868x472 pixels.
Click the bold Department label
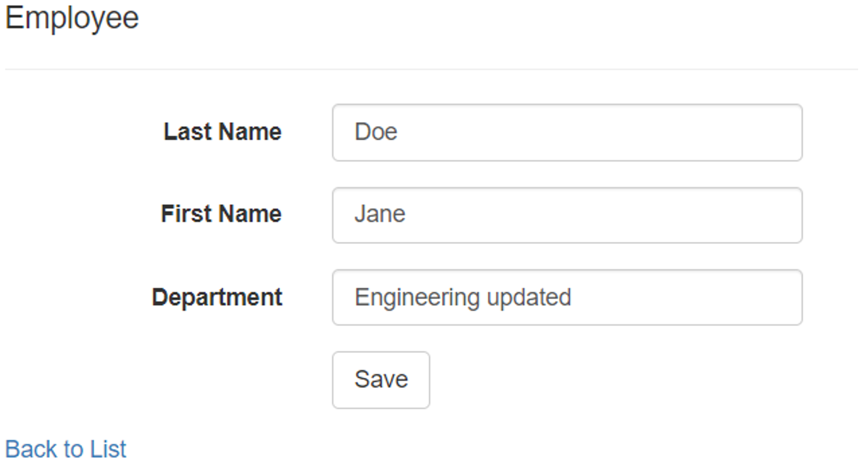coord(217,297)
